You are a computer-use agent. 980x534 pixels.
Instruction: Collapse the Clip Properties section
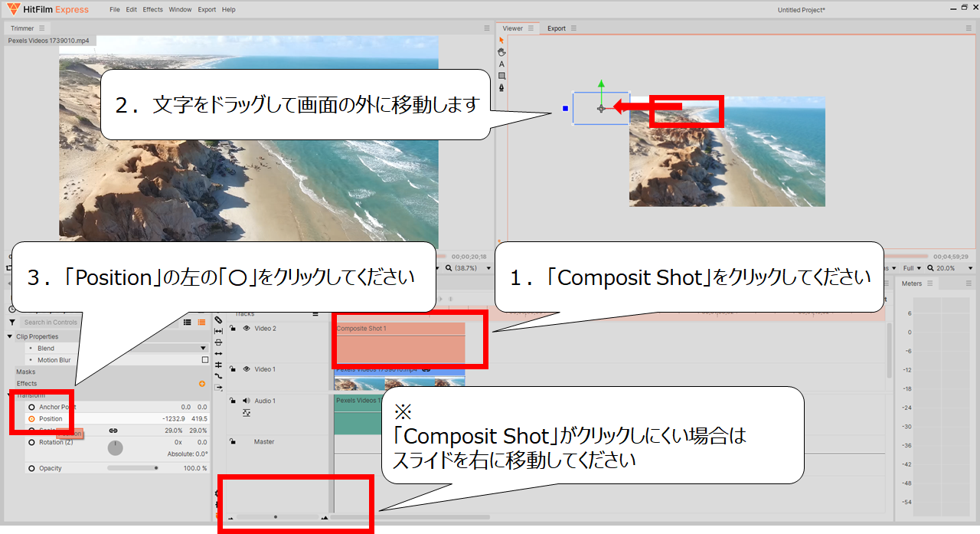click(x=9, y=336)
